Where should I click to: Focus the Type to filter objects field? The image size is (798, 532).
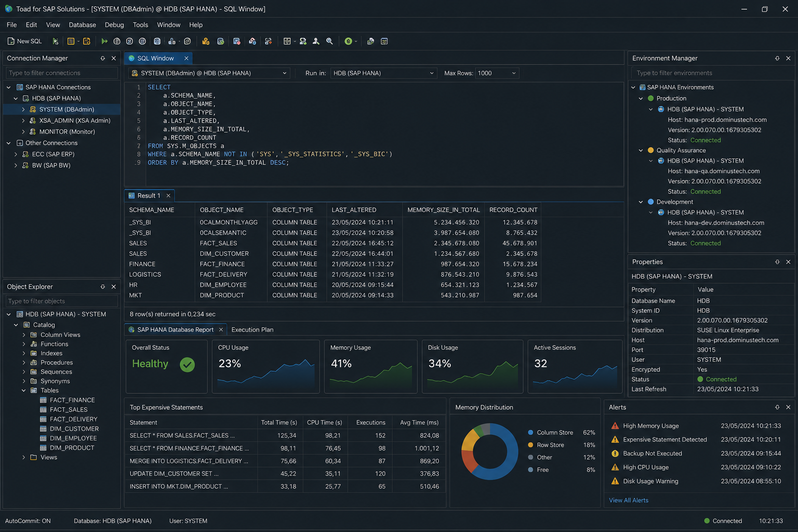(62, 301)
